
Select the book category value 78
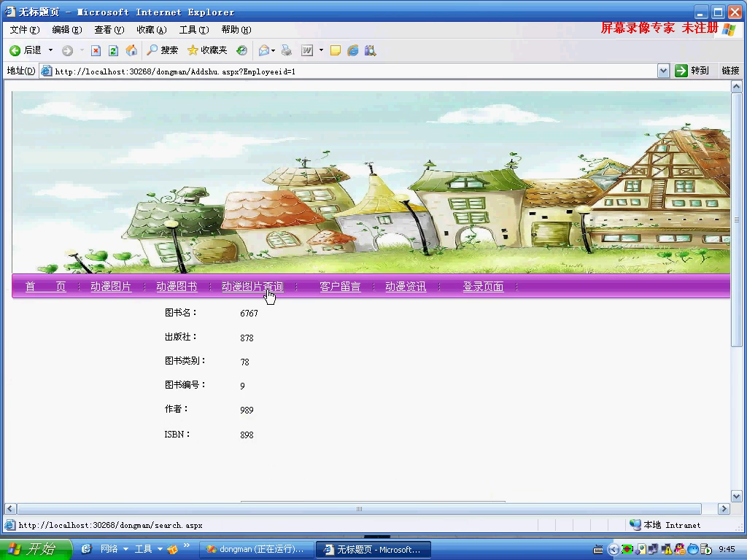pos(245,362)
